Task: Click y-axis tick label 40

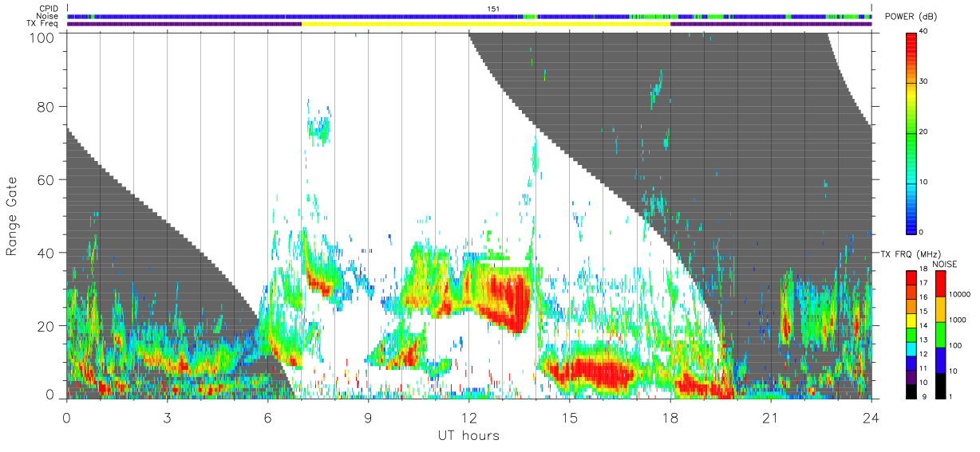Action: click(x=45, y=254)
